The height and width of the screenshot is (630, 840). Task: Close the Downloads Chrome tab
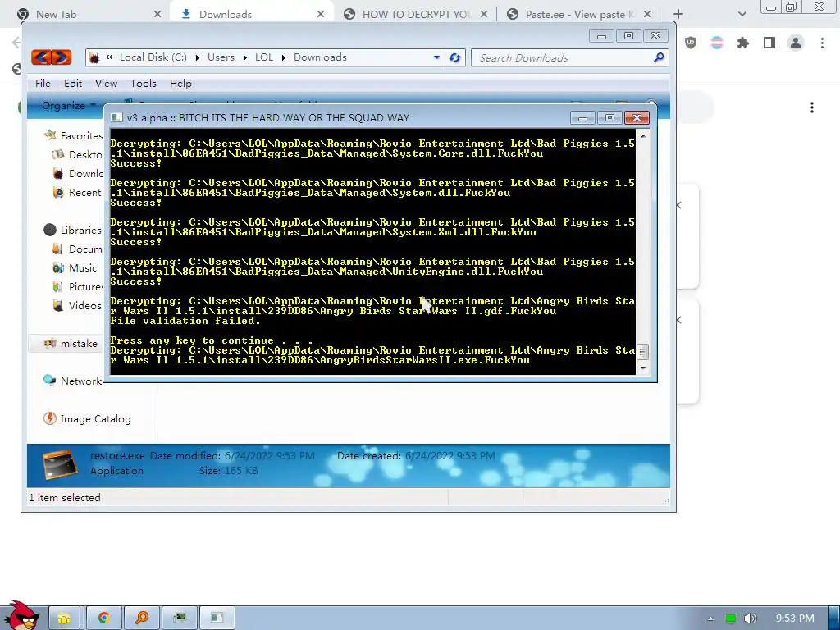coord(321,15)
